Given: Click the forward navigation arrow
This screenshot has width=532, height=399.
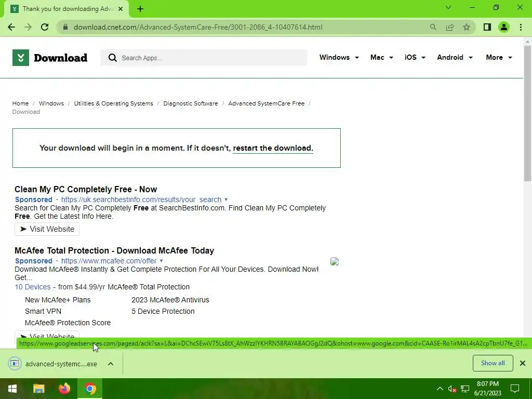Looking at the screenshot, I should [28, 27].
